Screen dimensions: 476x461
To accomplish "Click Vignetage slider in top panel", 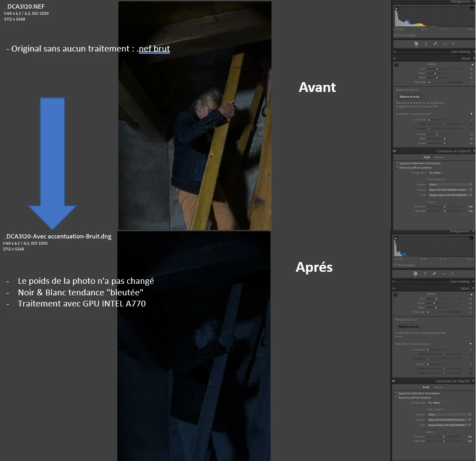I will pos(444,211).
